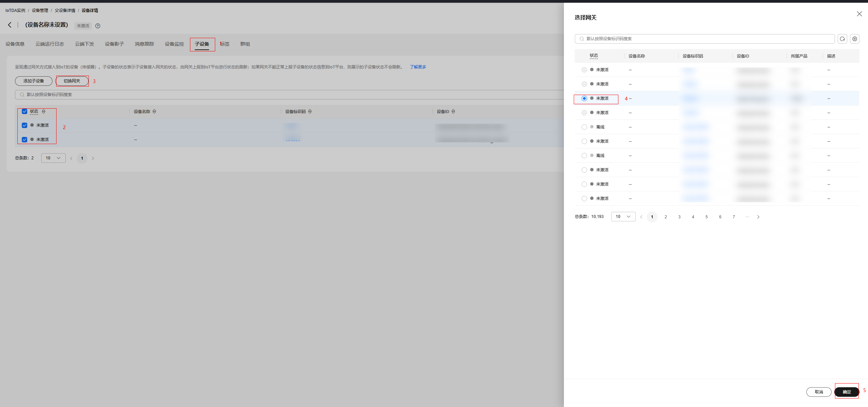Sort by the 设备标识码 column sort icon
Image resolution: width=868 pixels, height=407 pixels.
point(310,111)
